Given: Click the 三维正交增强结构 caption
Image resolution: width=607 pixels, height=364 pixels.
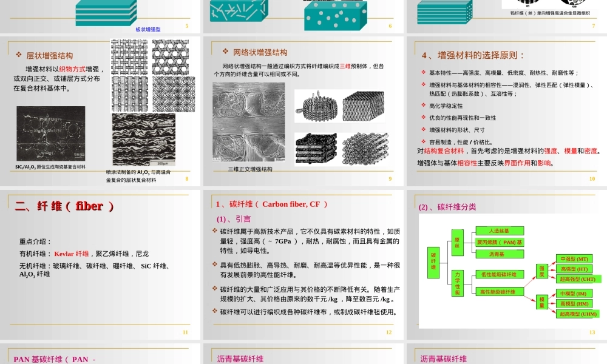Looking at the screenshot, I should tap(250, 169).
